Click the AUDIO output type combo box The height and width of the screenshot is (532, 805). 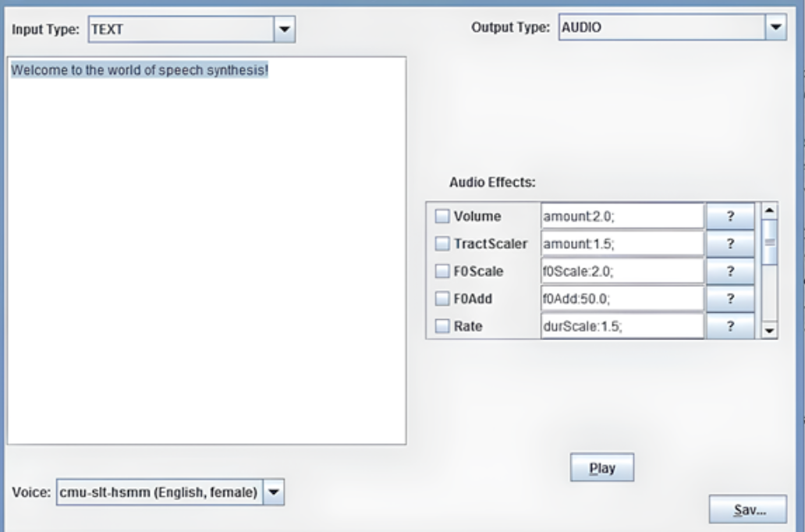coord(672,27)
